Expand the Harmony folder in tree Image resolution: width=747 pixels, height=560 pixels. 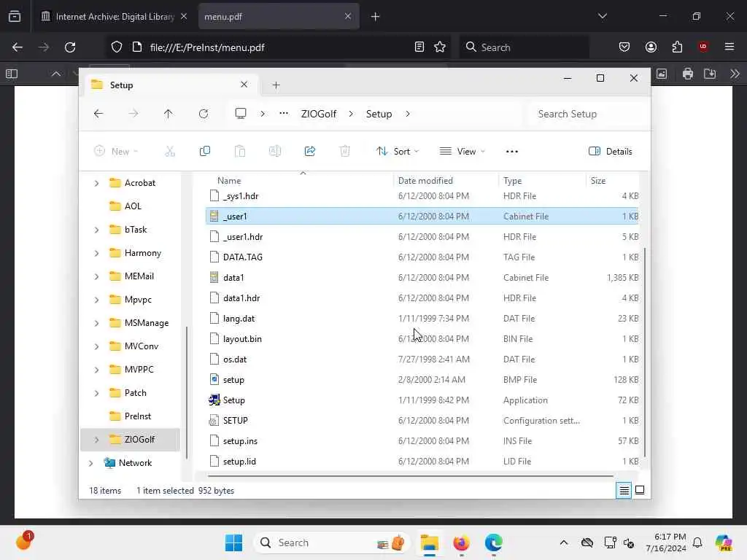(96, 253)
